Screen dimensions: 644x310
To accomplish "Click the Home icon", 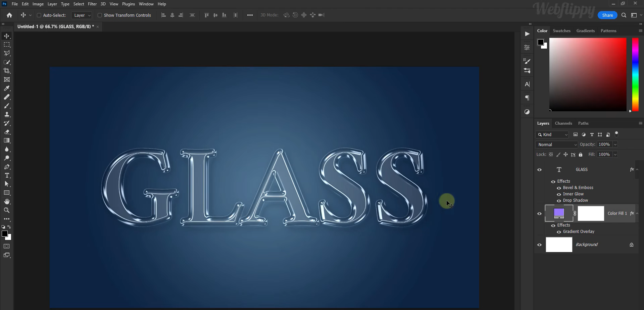I will tap(9, 15).
